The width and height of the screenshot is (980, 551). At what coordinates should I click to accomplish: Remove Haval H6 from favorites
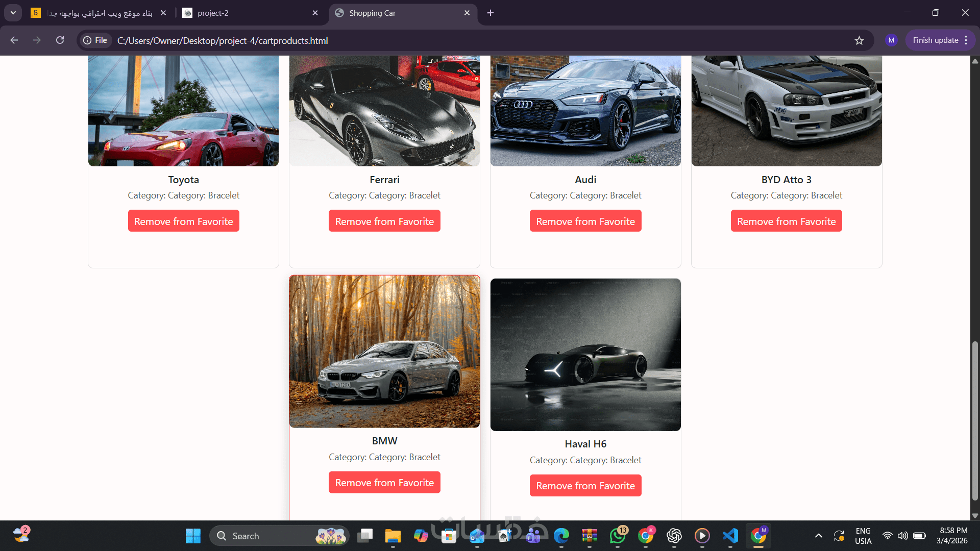[x=585, y=486]
